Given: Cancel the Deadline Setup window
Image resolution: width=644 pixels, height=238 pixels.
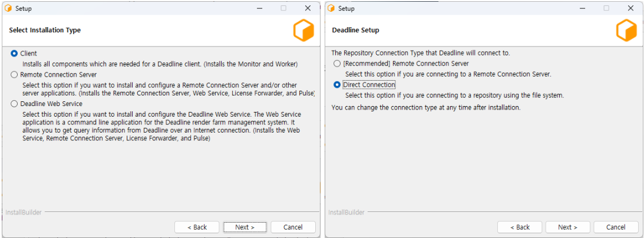Looking at the screenshot, I should coord(616,227).
